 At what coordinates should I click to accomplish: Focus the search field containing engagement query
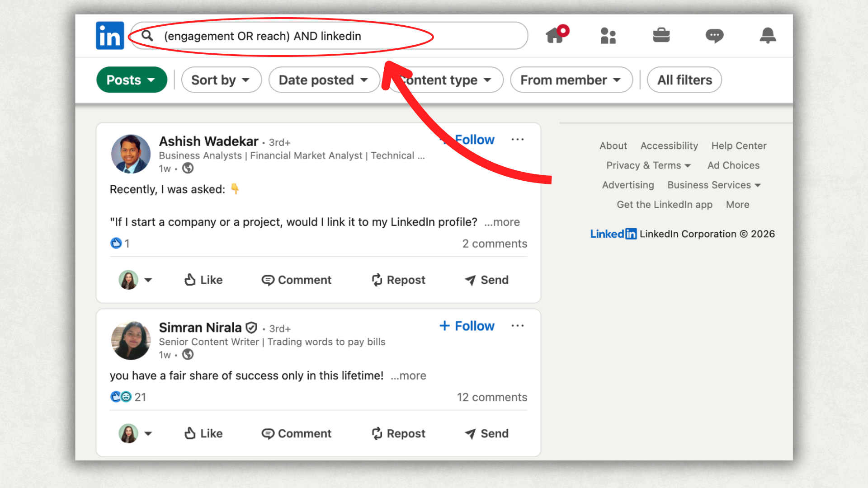pos(329,36)
